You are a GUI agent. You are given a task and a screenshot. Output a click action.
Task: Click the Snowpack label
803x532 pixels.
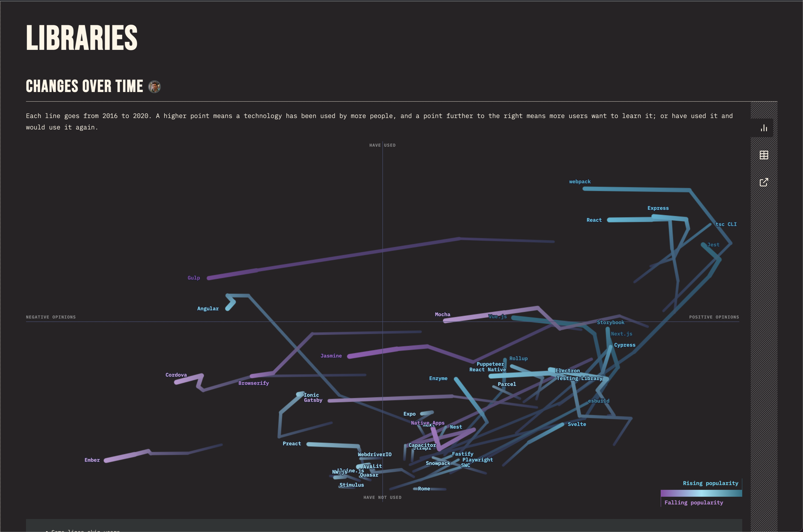pos(438,463)
